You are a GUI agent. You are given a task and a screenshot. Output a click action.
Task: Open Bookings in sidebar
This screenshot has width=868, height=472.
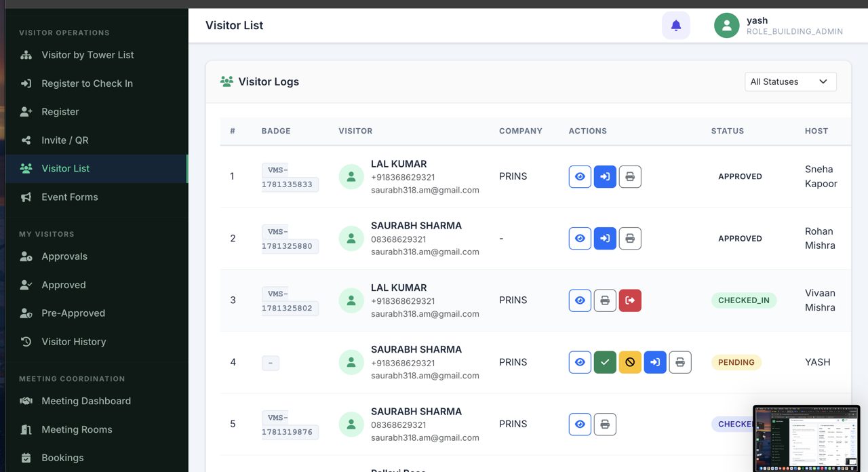tap(97, 458)
